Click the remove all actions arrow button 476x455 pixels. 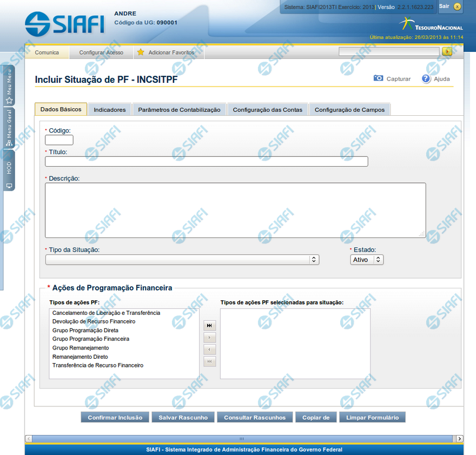pos(209,361)
